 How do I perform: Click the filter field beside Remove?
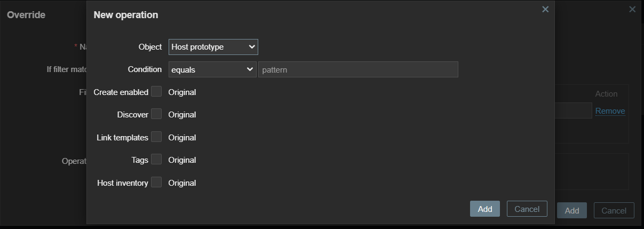pyautogui.click(x=573, y=110)
